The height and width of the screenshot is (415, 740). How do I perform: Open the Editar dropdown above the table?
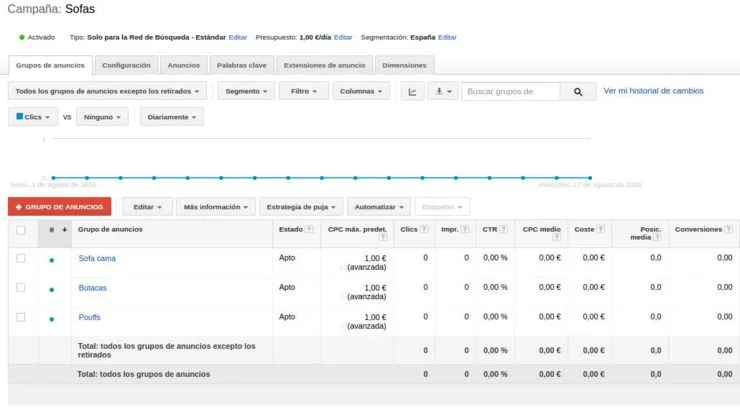[147, 207]
